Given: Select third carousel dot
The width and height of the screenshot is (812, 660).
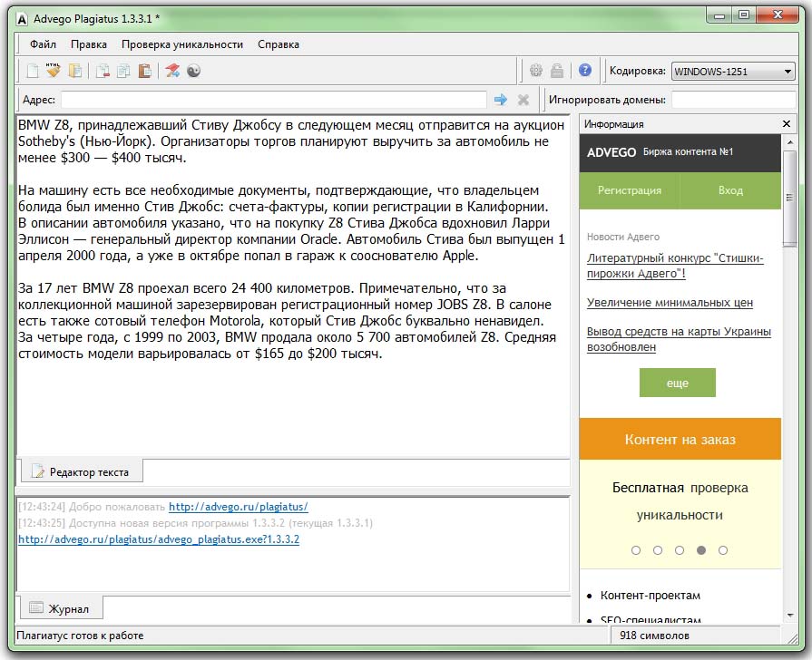Looking at the screenshot, I should coord(680,550).
